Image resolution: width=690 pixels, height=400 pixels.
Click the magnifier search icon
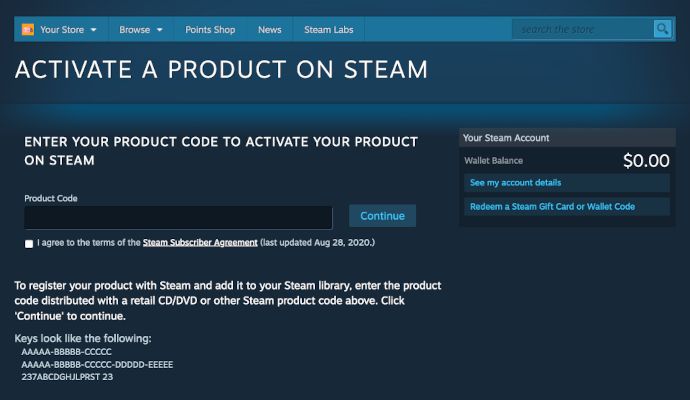point(662,29)
